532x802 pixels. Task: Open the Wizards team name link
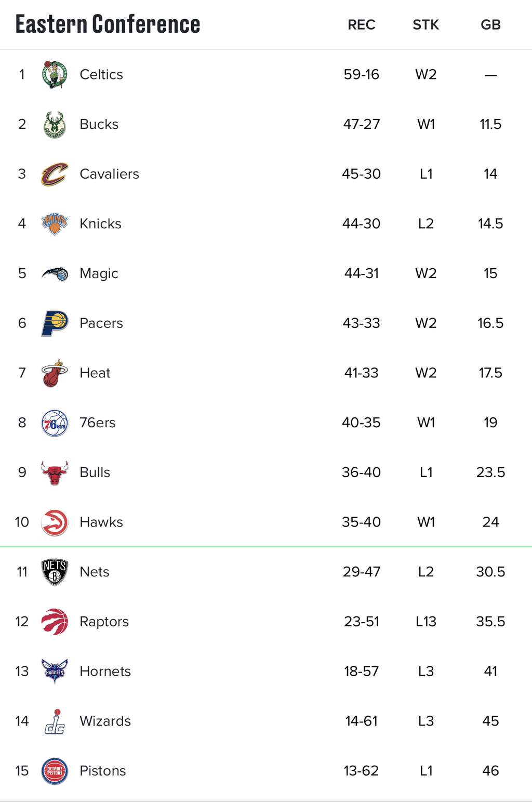(x=105, y=721)
